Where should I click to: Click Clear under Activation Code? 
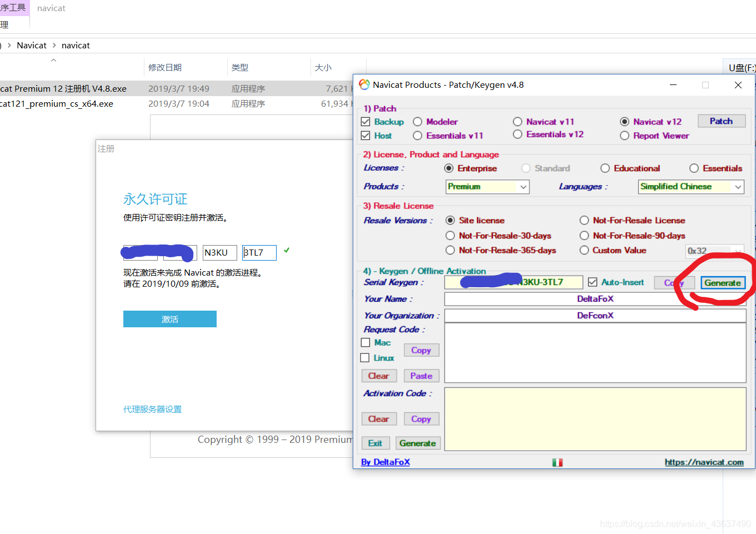[x=379, y=419]
